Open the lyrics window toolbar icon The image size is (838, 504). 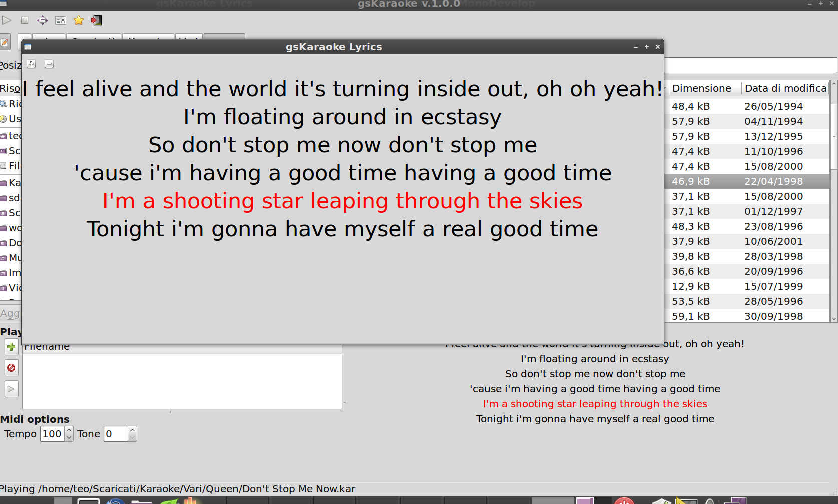(x=61, y=20)
